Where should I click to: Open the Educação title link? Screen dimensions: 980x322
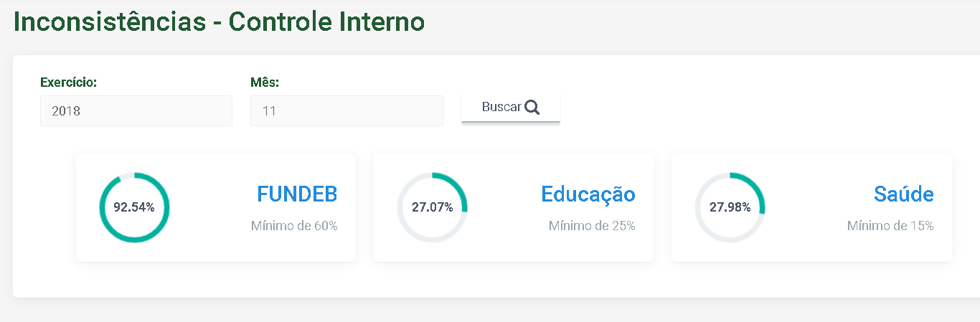coord(588,194)
